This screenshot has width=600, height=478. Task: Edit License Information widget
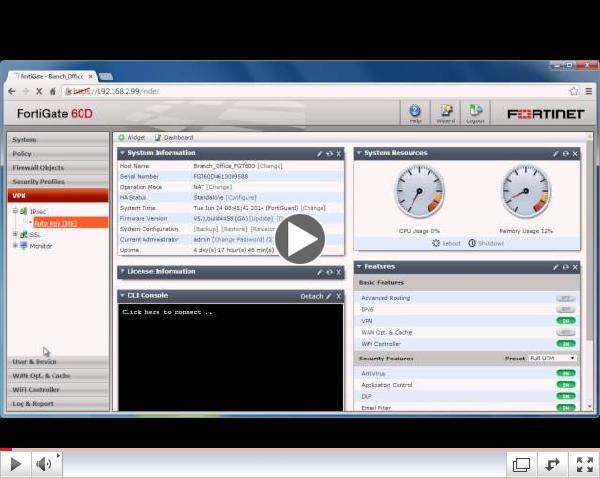(320, 272)
